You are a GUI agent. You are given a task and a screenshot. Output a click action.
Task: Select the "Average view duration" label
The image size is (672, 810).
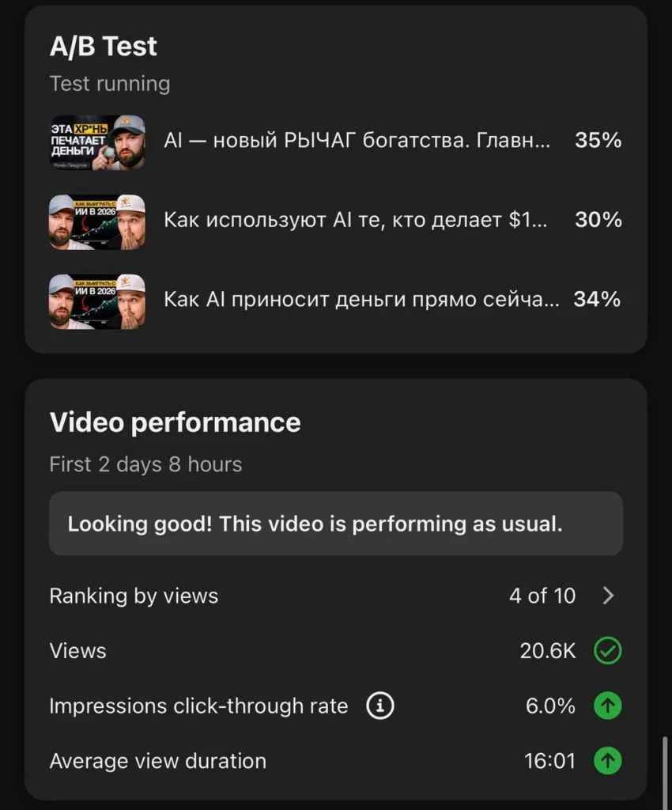tap(157, 761)
